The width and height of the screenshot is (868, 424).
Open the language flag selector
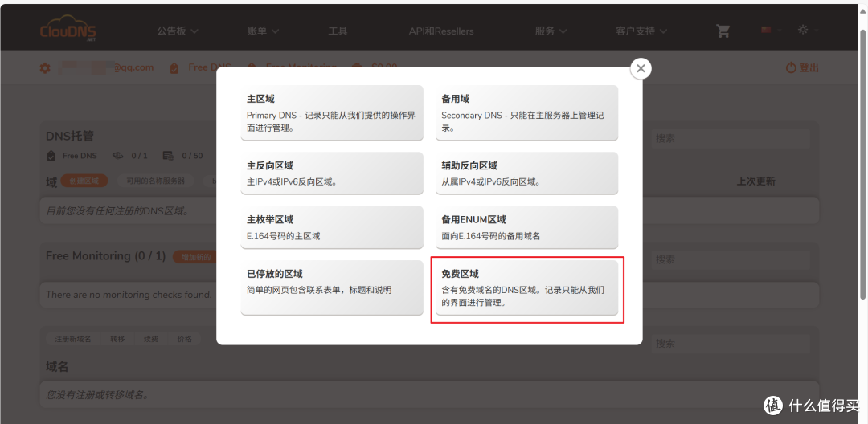(x=771, y=30)
